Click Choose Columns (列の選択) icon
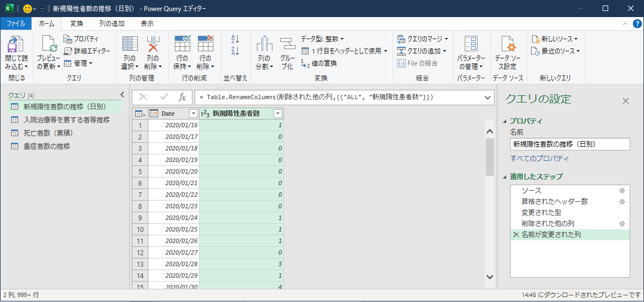 click(130, 44)
